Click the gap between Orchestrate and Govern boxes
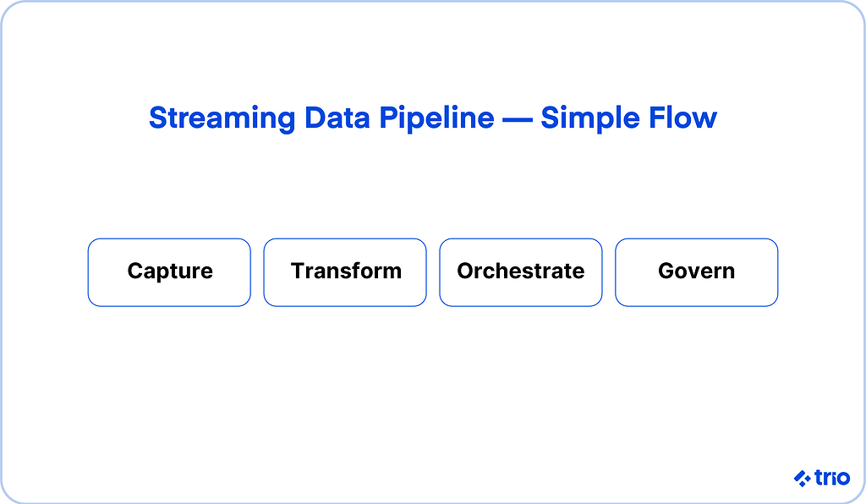This screenshot has width=866, height=504. tap(609, 272)
